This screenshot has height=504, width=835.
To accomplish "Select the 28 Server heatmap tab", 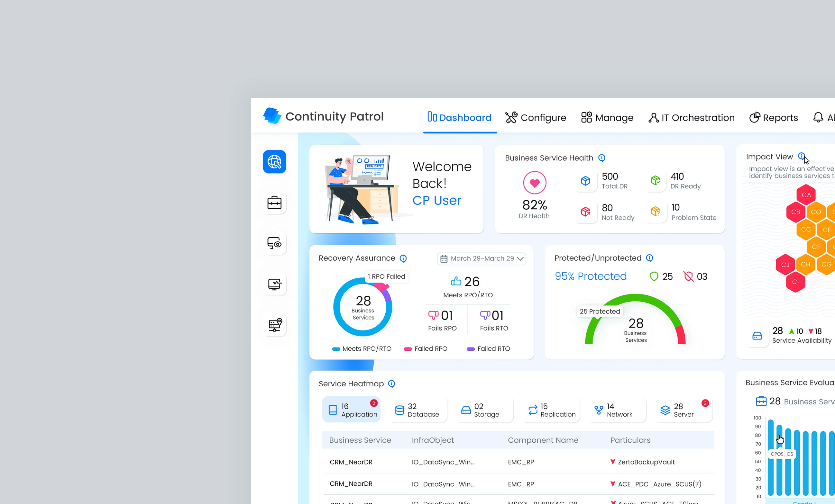I will click(x=684, y=410).
